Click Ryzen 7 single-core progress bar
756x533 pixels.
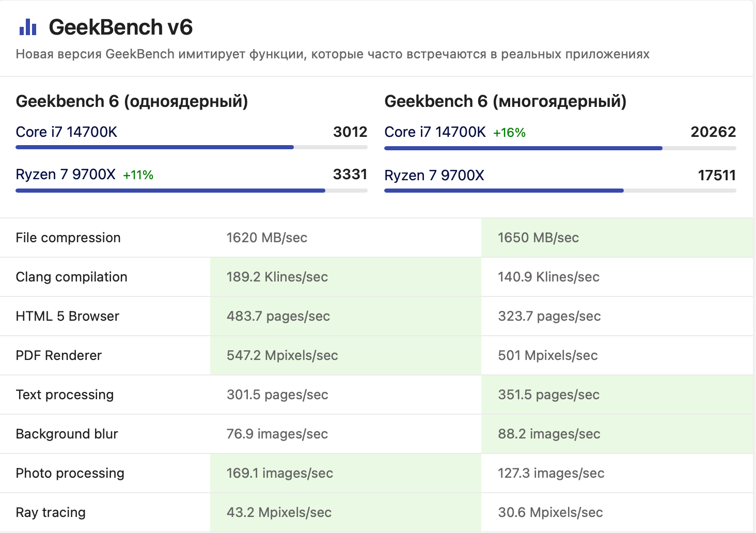pos(191,191)
